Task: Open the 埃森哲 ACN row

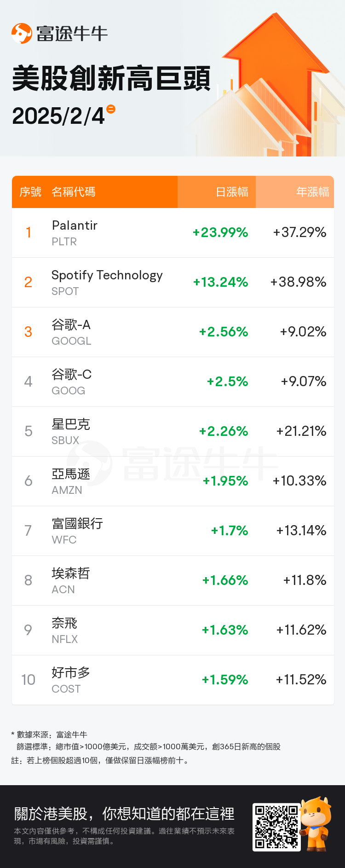Action: [x=173, y=581]
